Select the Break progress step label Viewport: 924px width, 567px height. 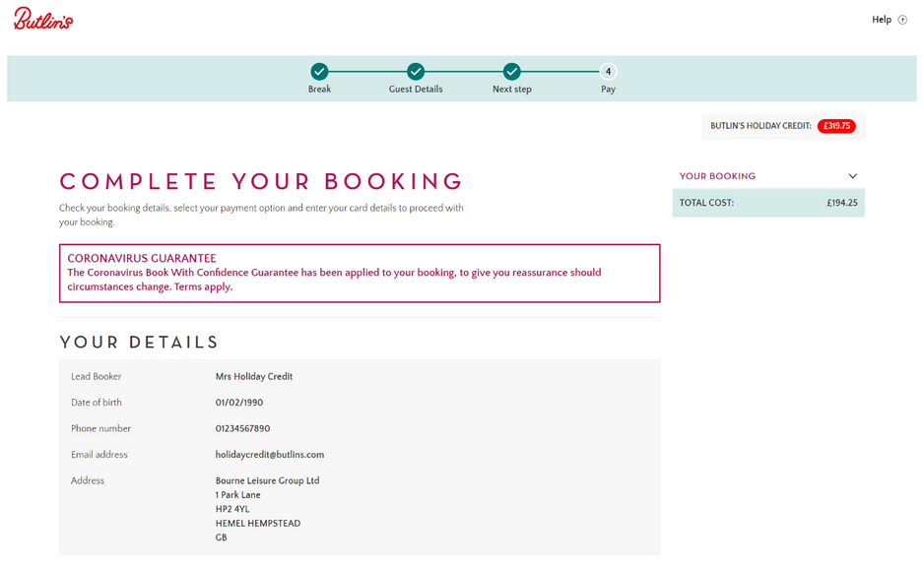319,89
